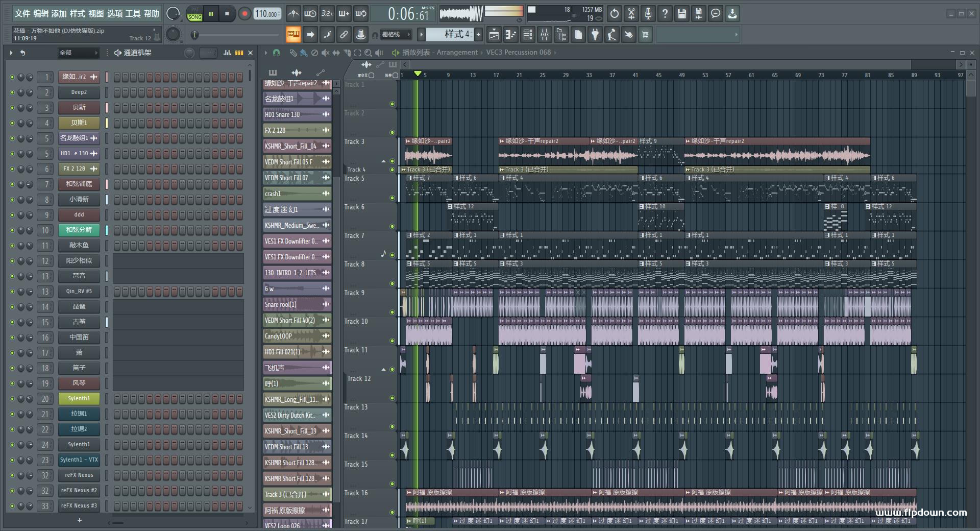The image size is (980, 531).
Task: Pause playback with the green pause button
Action: pos(211,14)
